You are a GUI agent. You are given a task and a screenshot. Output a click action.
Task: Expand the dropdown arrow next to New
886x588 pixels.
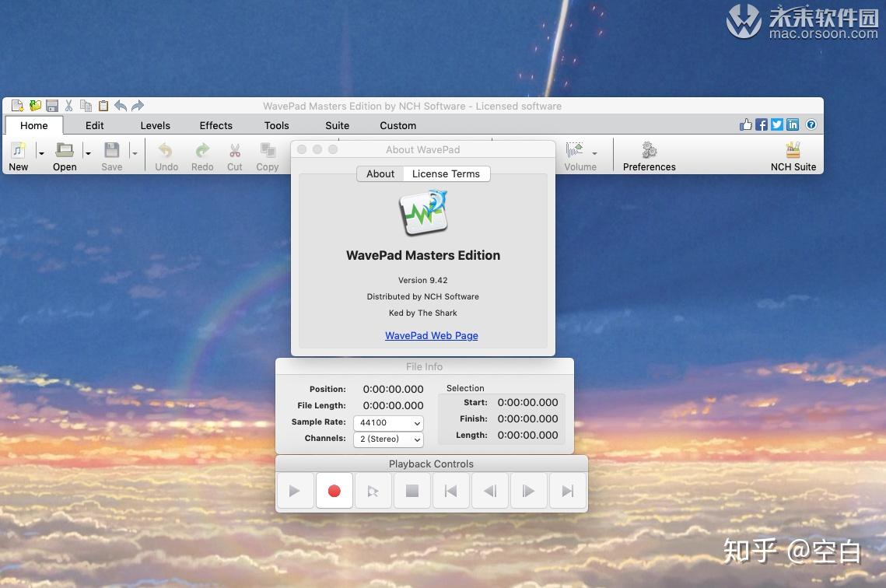tap(41, 152)
